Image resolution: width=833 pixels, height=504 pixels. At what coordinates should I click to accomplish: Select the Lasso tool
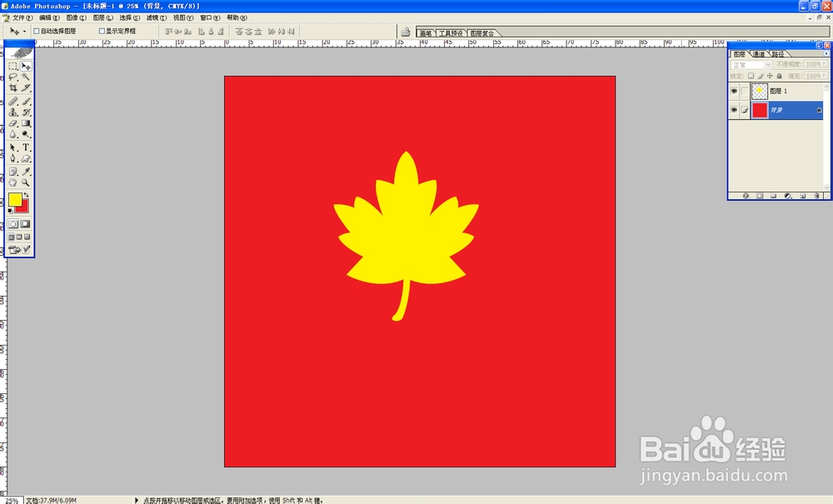13,77
